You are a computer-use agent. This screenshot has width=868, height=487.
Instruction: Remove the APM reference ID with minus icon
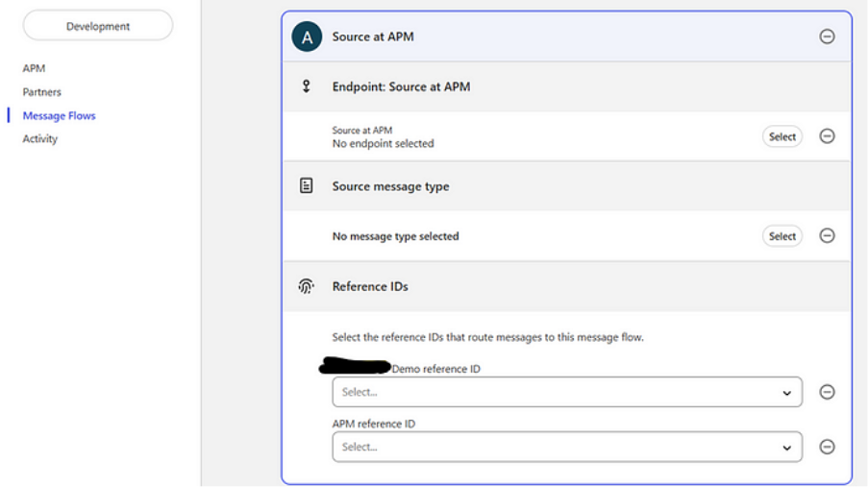[x=827, y=447]
